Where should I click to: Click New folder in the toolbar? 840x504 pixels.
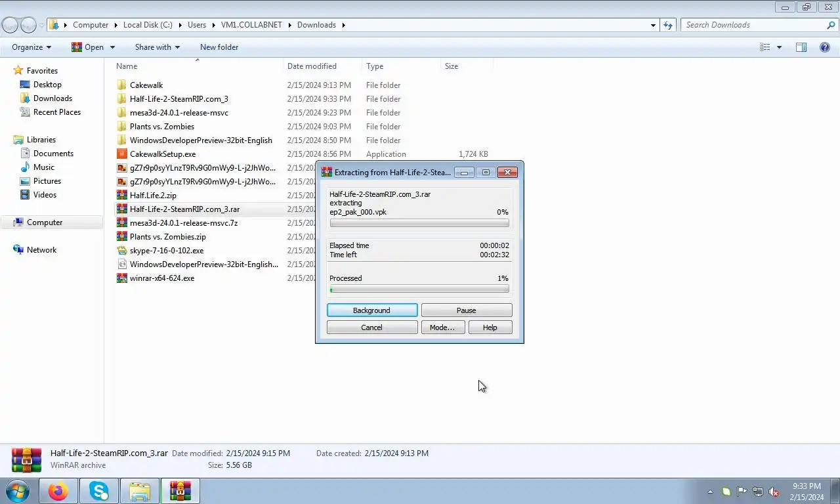[219, 47]
